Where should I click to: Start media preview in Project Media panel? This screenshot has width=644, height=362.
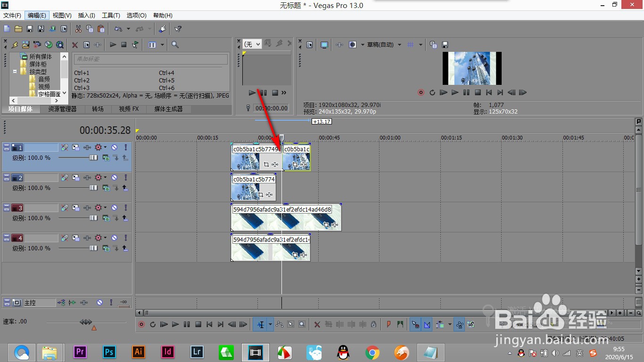click(113, 45)
